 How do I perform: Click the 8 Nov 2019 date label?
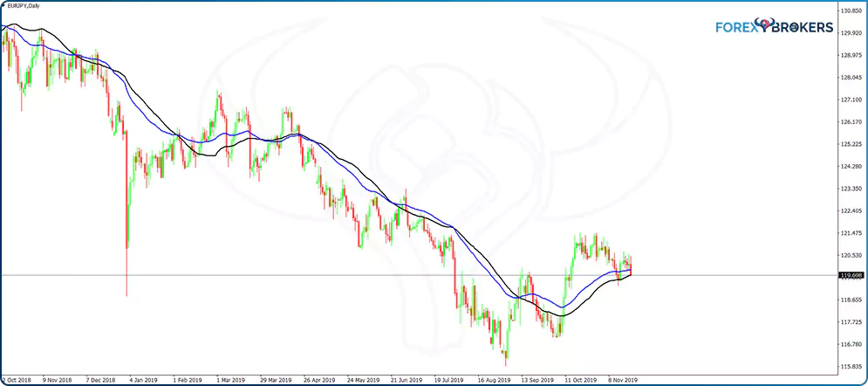623,381
